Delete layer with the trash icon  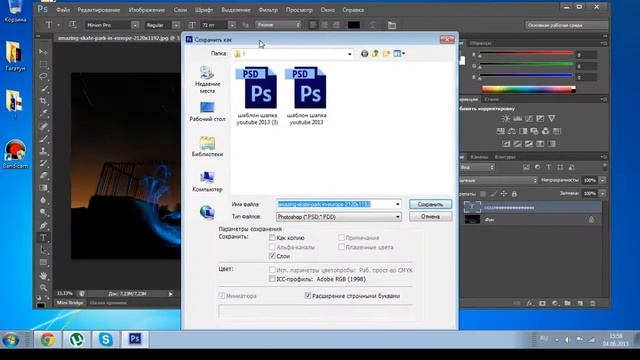[x=593, y=303]
